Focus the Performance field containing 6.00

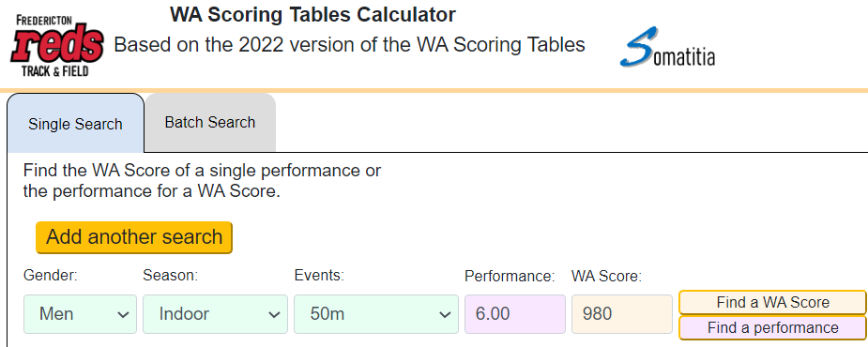[x=515, y=314]
